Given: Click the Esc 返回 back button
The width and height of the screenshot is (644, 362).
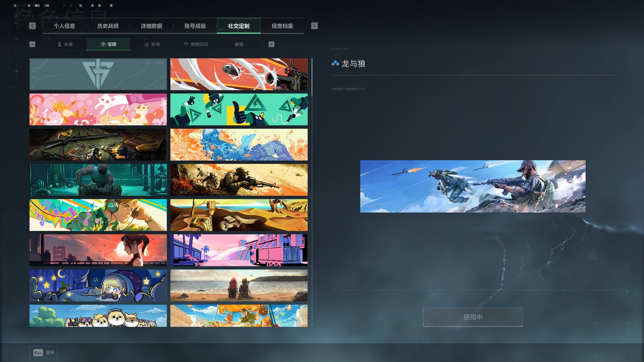Looking at the screenshot, I should pos(44,353).
